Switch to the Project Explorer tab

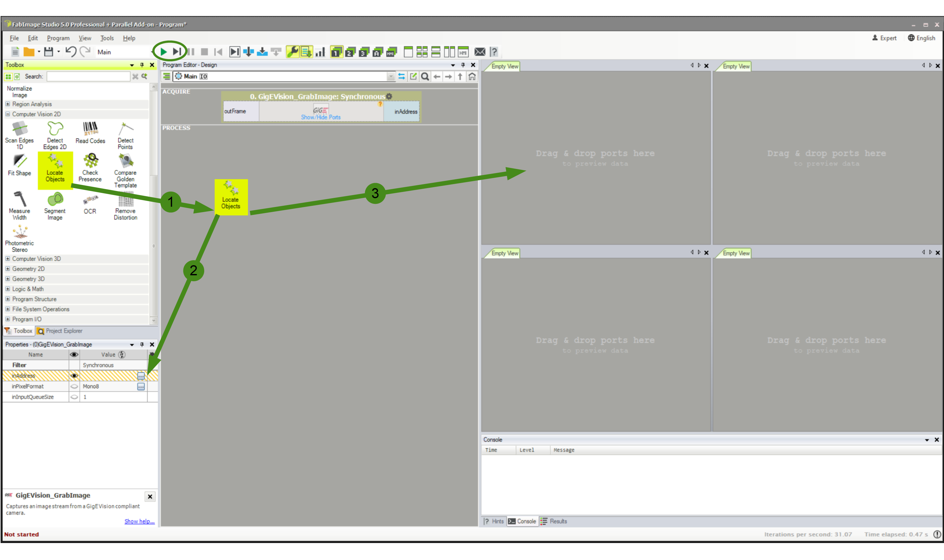(x=60, y=331)
